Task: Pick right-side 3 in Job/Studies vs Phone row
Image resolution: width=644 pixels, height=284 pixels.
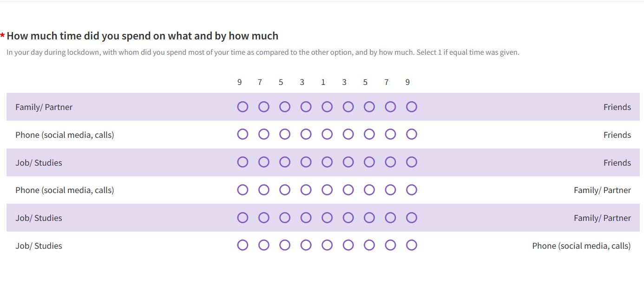Action: click(x=348, y=245)
